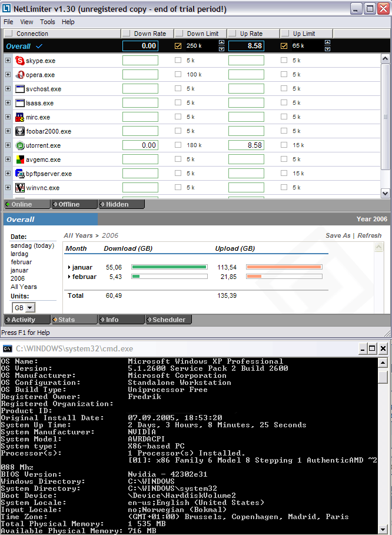Screen dimensions: 392x535
Task: Click the avgemc.exe colored icon
Action: pyautogui.click(x=20, y=159)
